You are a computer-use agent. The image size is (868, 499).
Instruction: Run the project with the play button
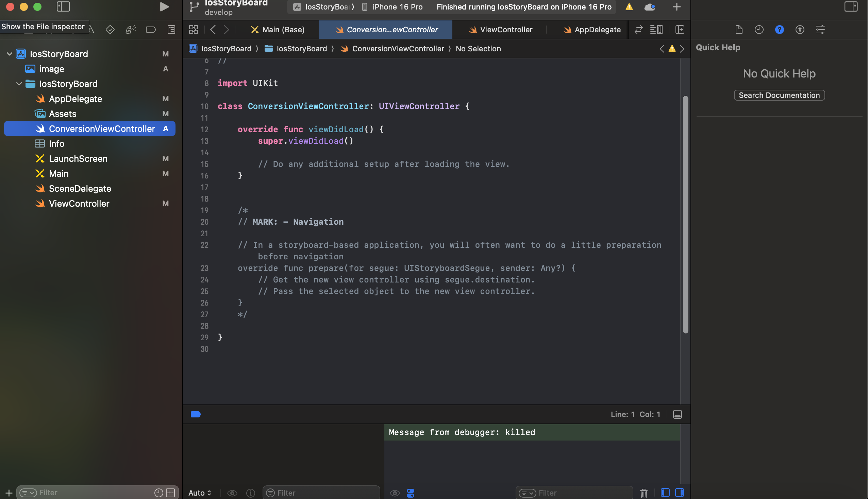click(164, 7)
